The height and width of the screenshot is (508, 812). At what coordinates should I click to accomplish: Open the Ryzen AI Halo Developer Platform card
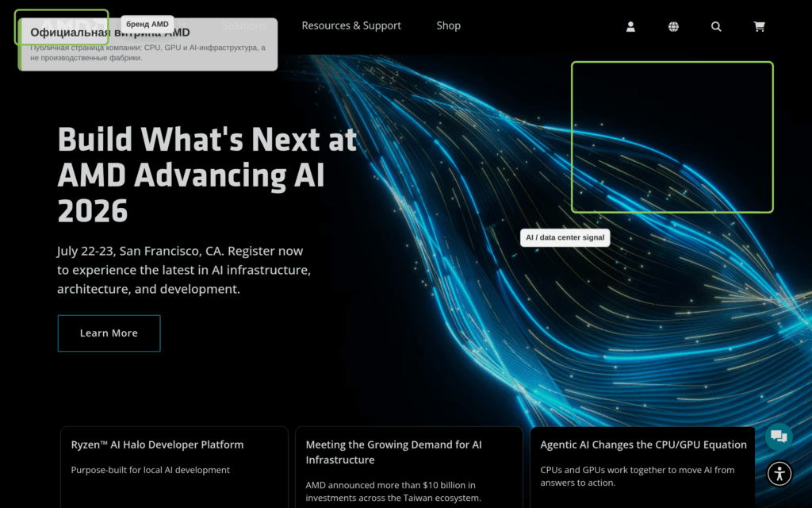tap(174, 467)
